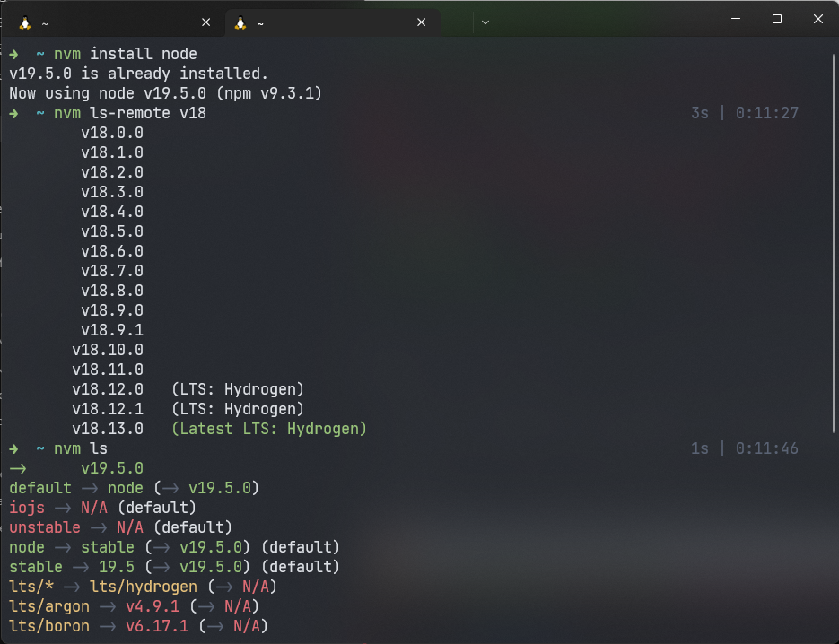Click the arrow marking current version v19.5.0

click(x=18, y=469)
